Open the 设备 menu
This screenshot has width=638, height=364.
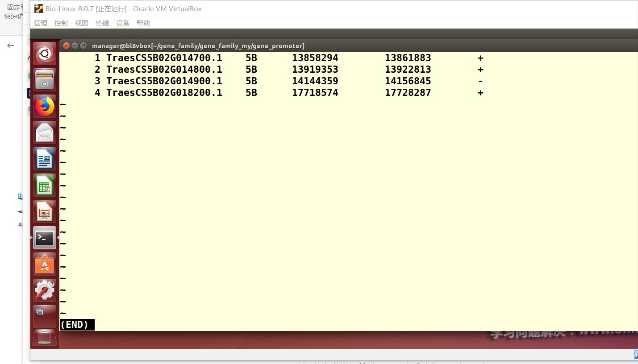tap(123, 23)
